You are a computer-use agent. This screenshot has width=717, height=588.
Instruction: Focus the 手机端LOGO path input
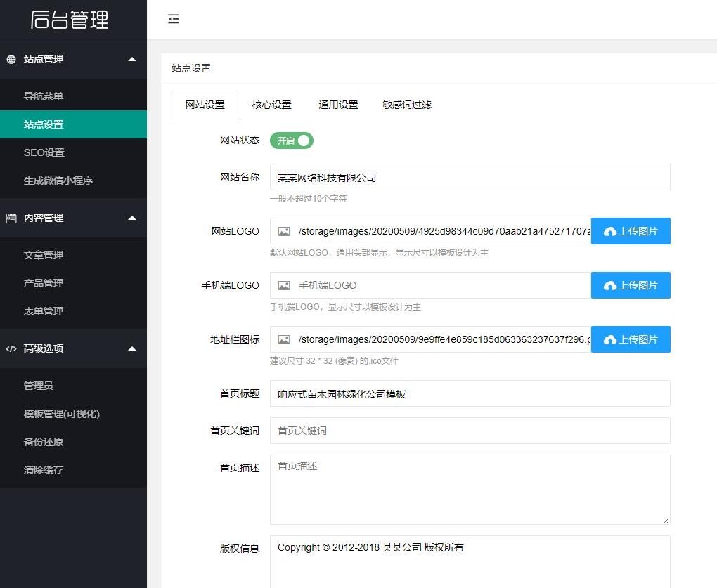(x=430, y=285)
